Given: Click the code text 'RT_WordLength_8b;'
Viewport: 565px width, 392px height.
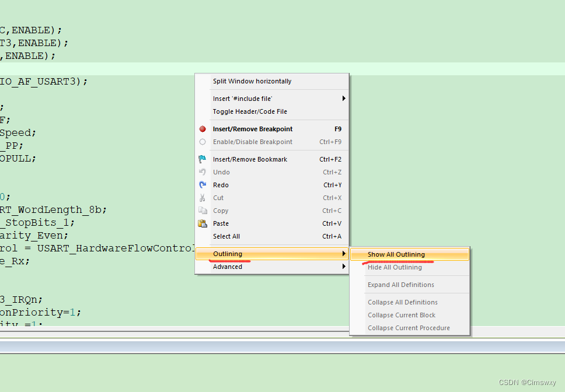Looking at the screenshot, I should point(53,209).
